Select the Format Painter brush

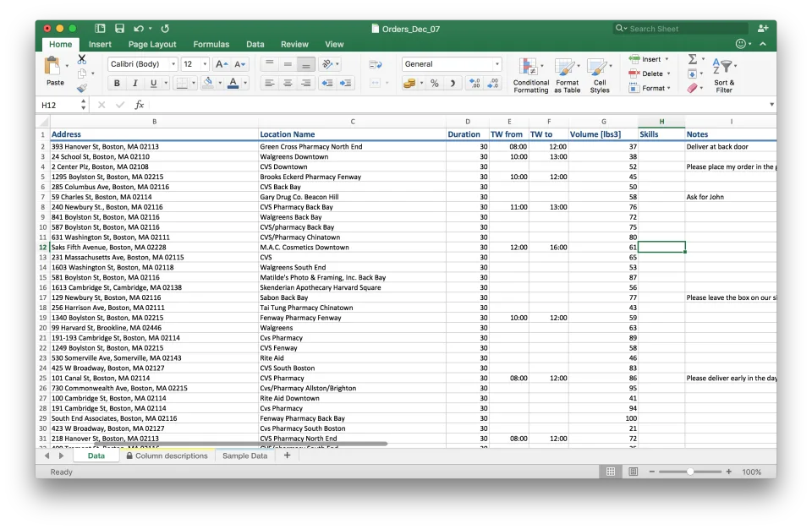pos(82,88)
